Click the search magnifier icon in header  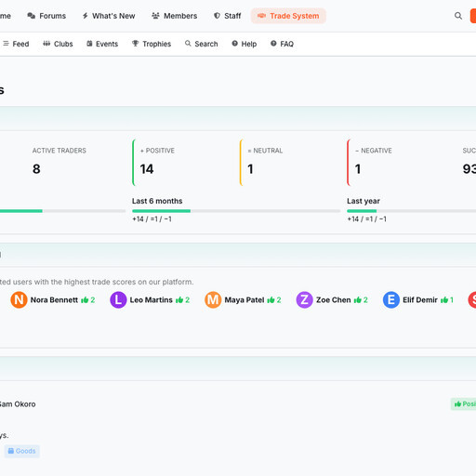[458, 16]
